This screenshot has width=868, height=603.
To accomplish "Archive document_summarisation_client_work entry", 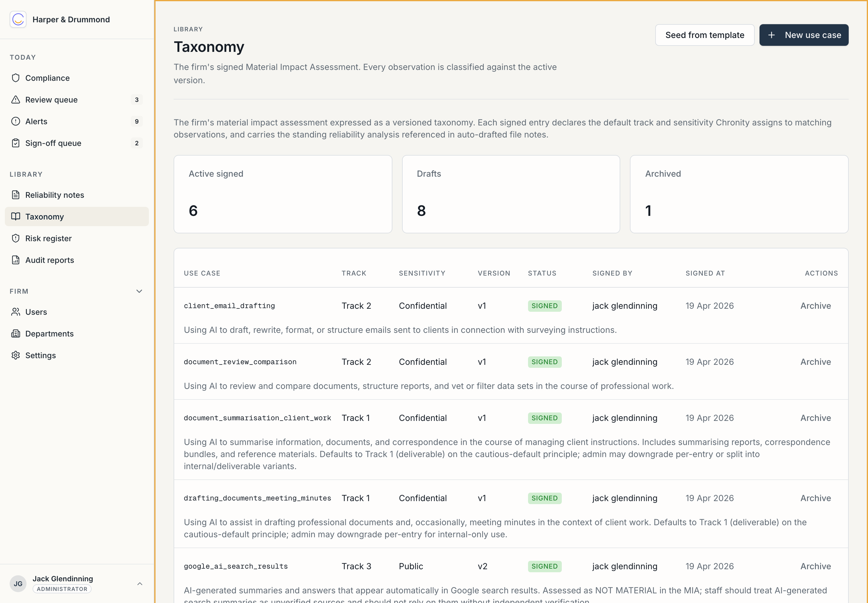I will (816, 418).
